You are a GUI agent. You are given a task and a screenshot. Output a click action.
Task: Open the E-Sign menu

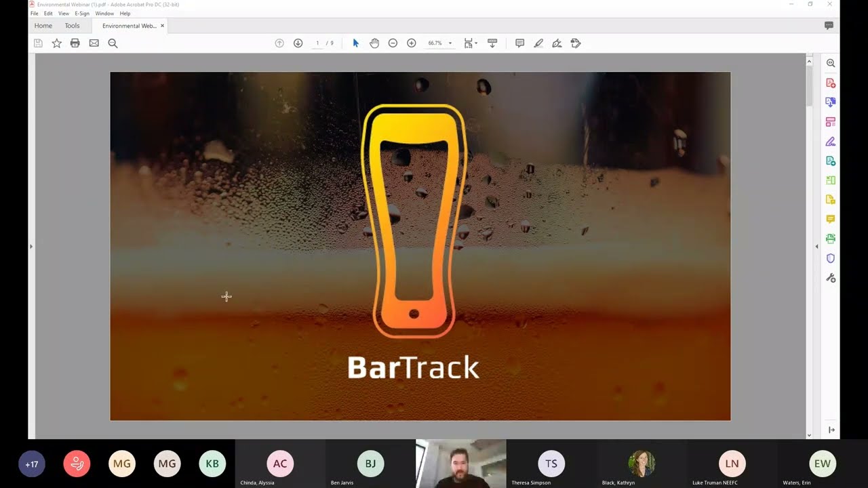coord(82,14)
